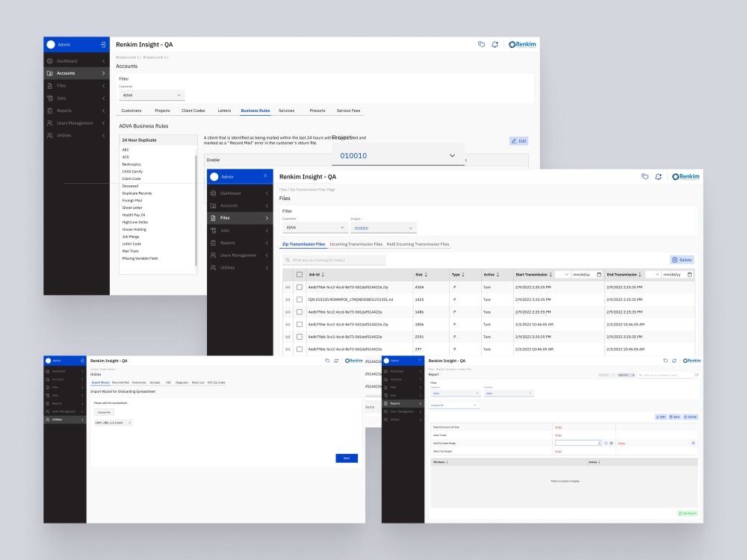Screen dimensions: 747x560
Task: Click the Renkim logo in the top bar
Action: point(684,176)
